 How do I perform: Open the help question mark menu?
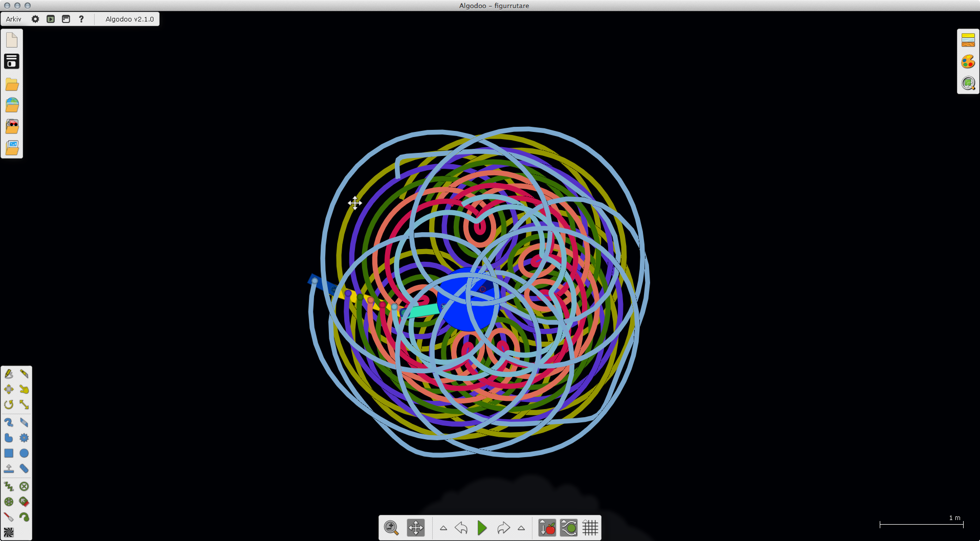(x=81, y=19)
